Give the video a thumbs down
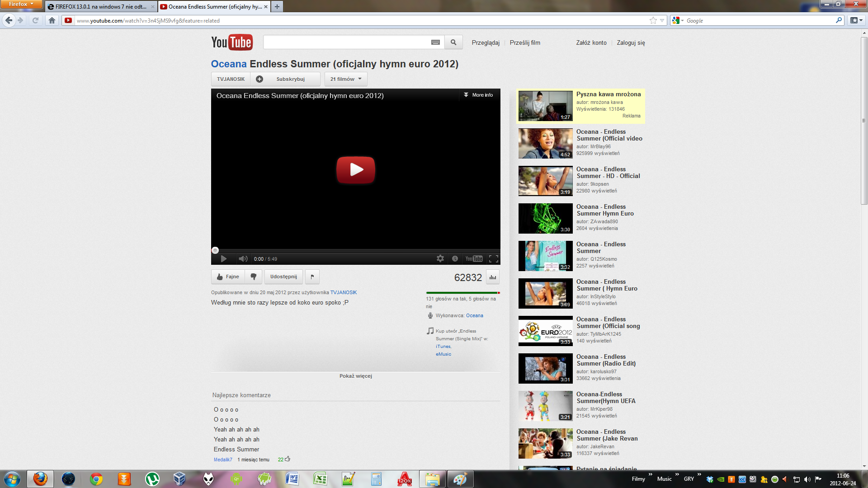 [253, 277]
